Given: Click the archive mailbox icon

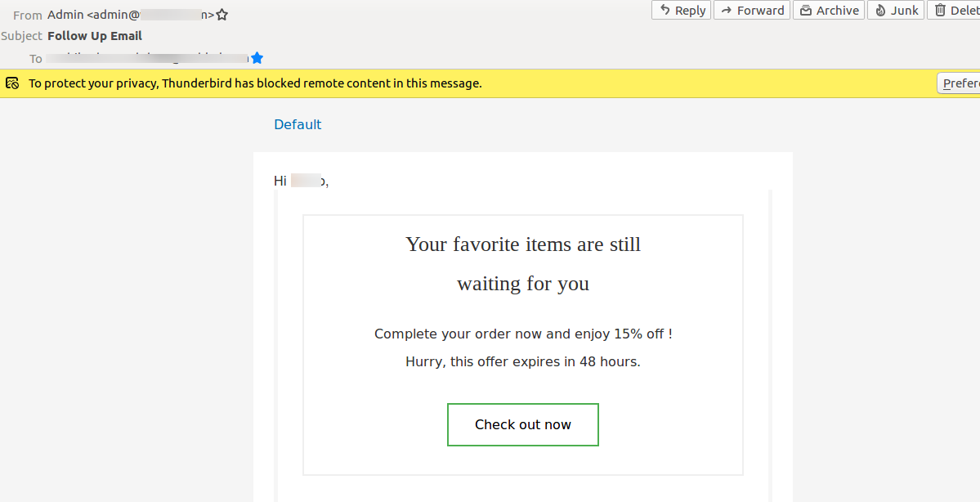Looking at the screenshot, I should click(806, 10).
